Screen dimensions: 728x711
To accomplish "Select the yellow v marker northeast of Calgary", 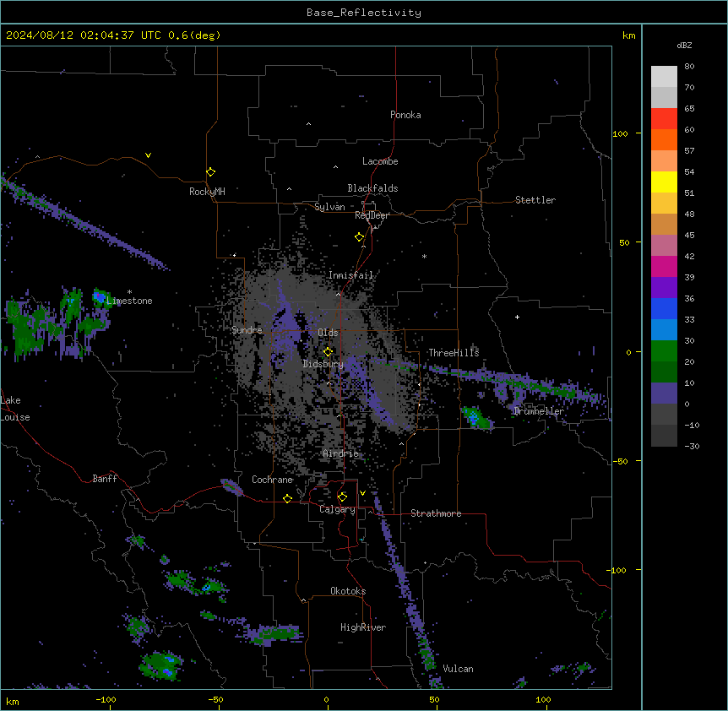I will coord(362,493).
